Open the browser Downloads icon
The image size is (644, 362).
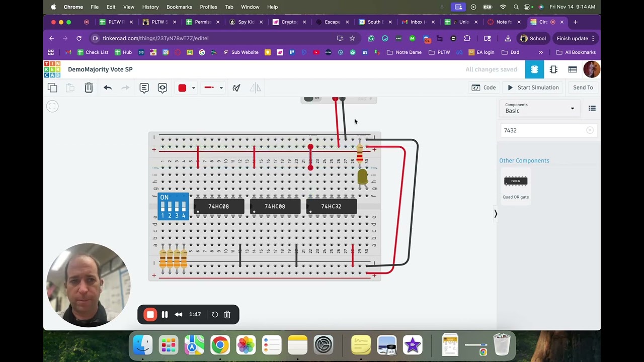508,38
